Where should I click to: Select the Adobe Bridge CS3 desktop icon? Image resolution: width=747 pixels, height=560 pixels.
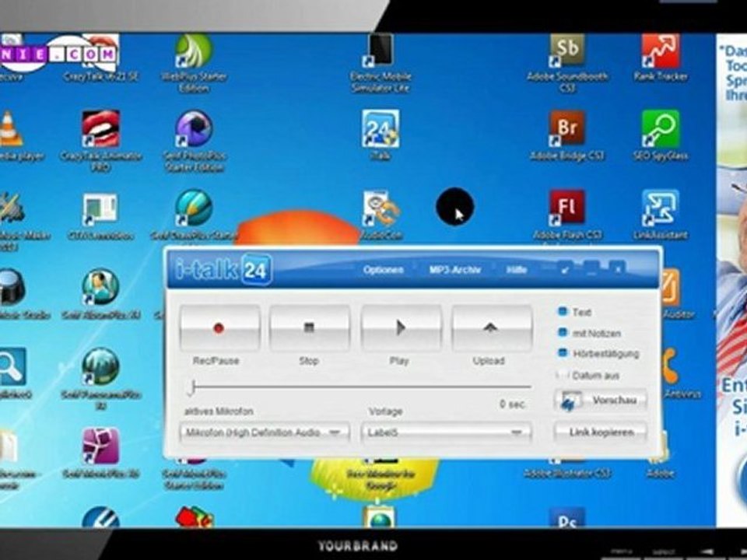pyautogui.click(x=567, y=136)
